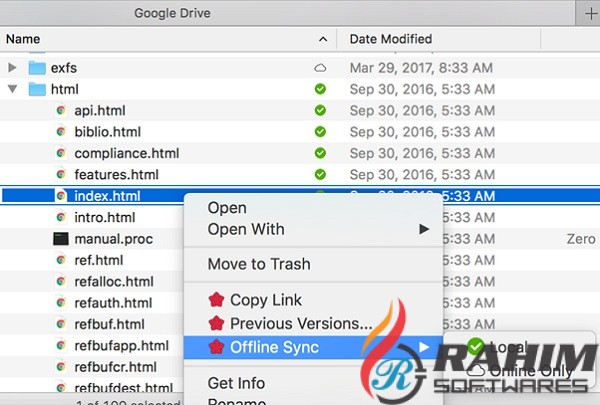This screenshot has height=405, width=600.
Task: Click the Offline Sync submenu arrow
Action: (x=424, y=347)
